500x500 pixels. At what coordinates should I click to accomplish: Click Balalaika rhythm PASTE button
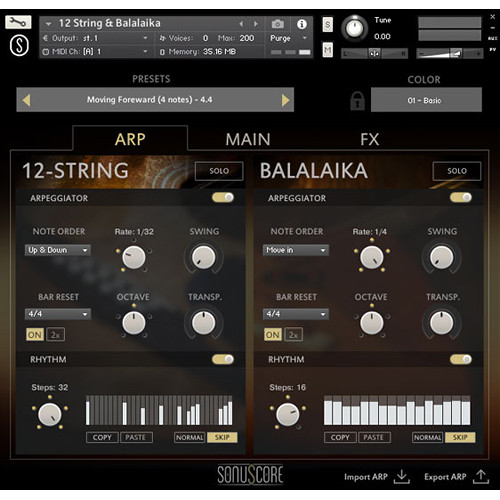pos(374,437)
